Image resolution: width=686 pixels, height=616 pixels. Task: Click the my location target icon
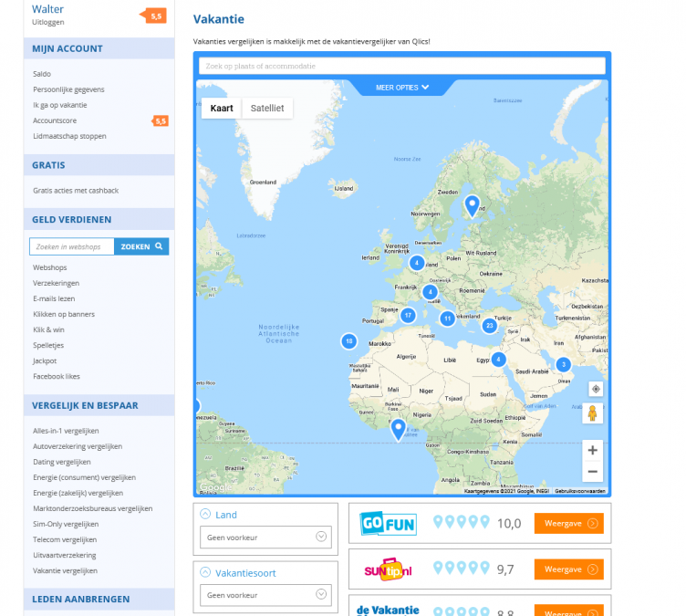[x=593, y=389]
